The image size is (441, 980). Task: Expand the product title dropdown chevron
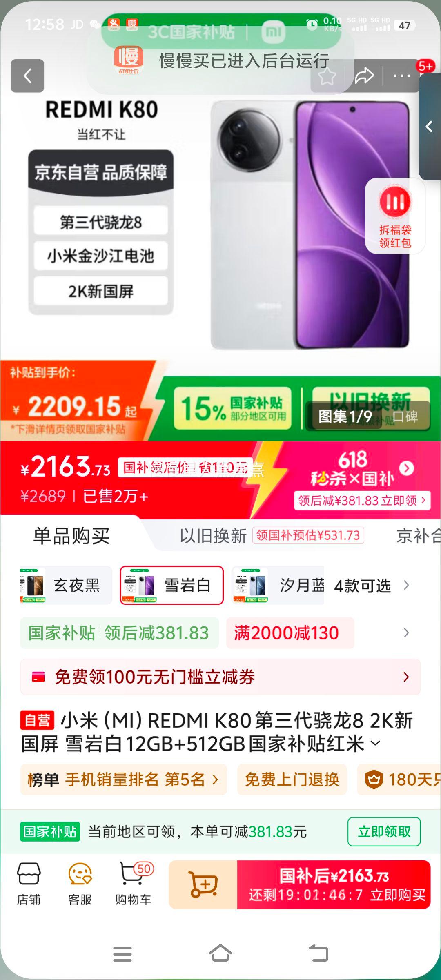375,743
